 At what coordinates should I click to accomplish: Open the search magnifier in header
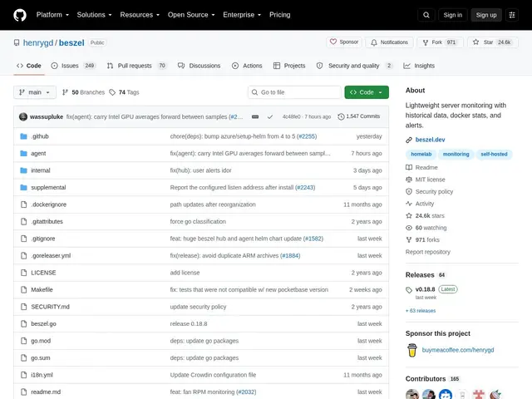click(x=426, y=15)
